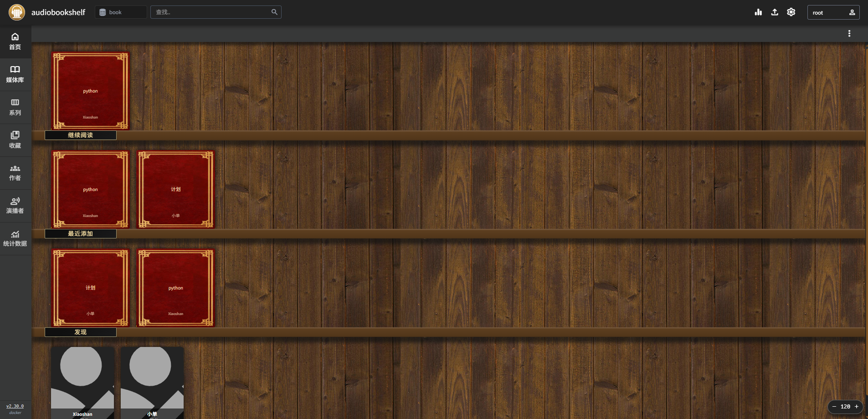Open the 作者 authors page

point(15,173)
